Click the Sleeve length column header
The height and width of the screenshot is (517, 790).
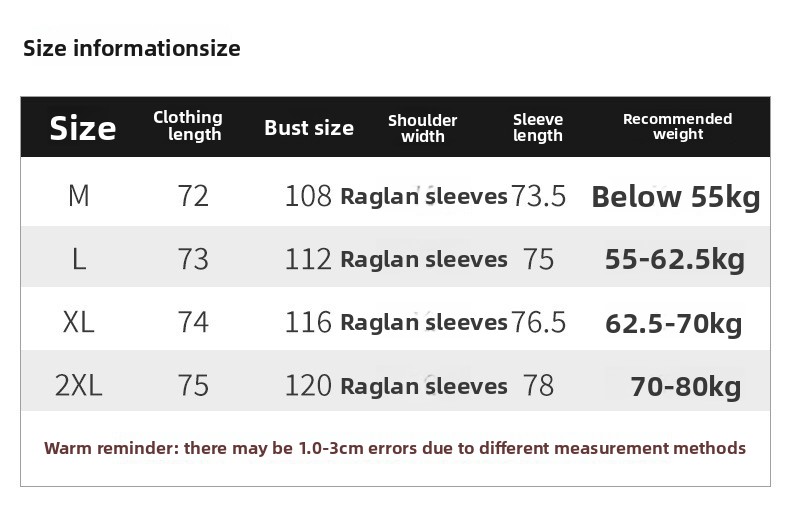538,127
